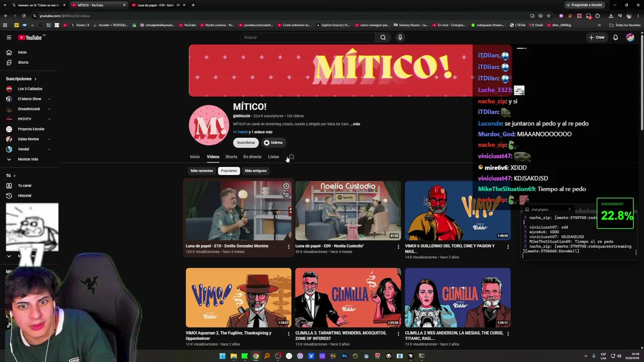The width and height of the screenshot is (644, 362).
Task: Open the account avatar menu
Action: coord(630,37)
